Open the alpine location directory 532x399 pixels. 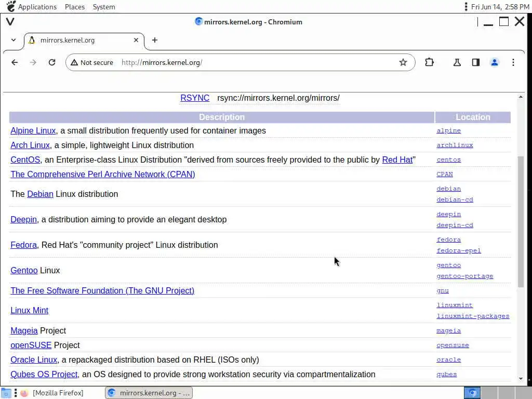click(x=448, y=130)
